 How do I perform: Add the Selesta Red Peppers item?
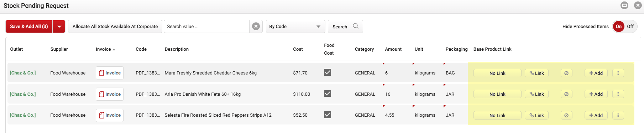pos(596,115)
